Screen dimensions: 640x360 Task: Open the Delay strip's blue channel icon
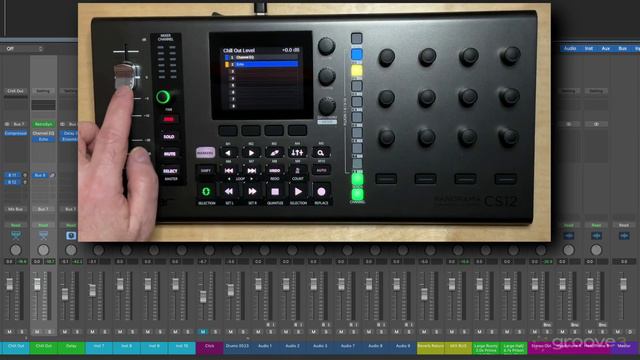click(71, 236)
